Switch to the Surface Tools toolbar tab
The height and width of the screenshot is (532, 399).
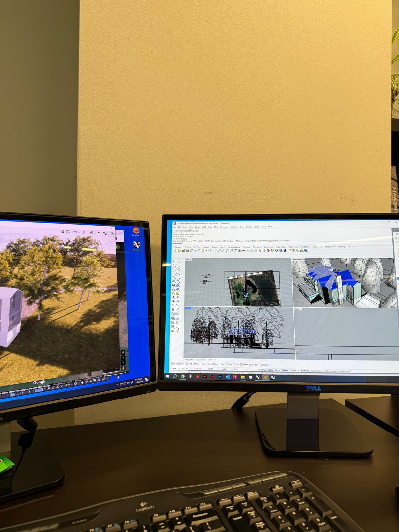pyautogui.click(x=282, y=247)
